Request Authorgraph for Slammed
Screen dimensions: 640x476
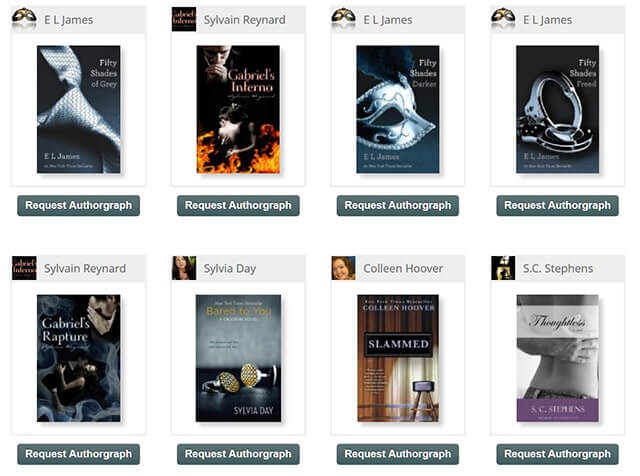[398, 454]
